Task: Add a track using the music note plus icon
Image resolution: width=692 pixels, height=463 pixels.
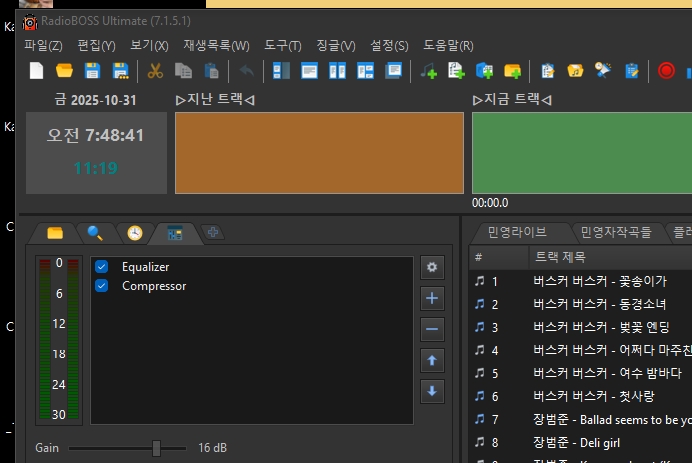Action: pyautogui.click(x=429, y=70)
